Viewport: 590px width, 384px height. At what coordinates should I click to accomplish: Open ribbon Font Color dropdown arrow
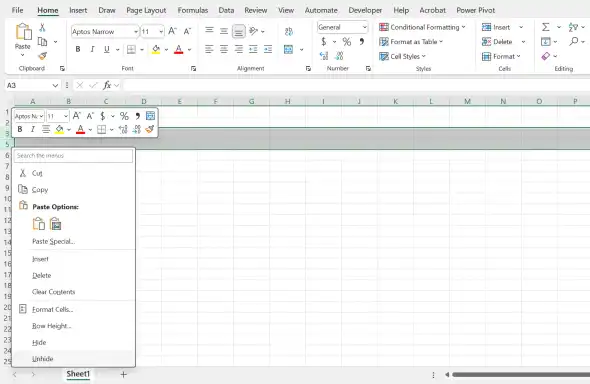click(x=189, y=50)
